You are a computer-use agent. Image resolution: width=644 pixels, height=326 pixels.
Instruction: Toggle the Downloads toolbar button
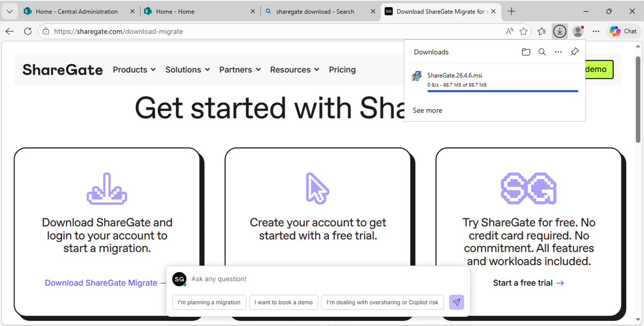559,31
